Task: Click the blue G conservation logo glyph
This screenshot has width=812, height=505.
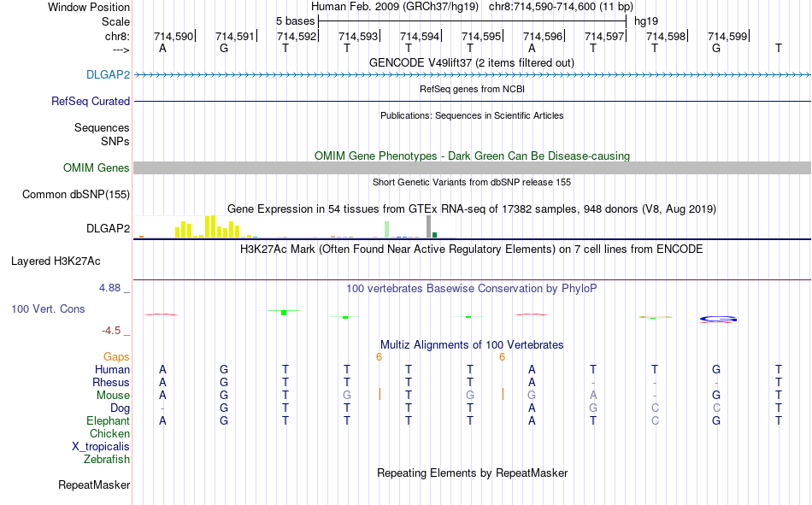Action: [718, 319]
